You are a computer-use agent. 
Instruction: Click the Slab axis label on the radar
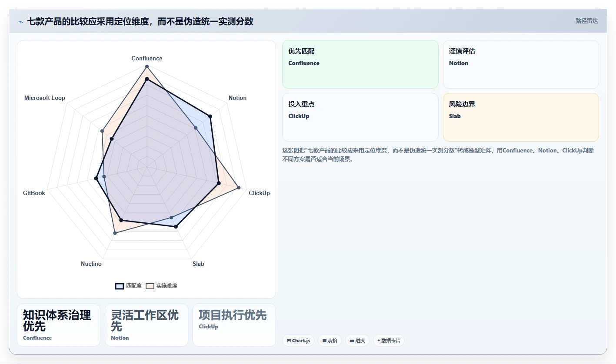tap(198, 264)
